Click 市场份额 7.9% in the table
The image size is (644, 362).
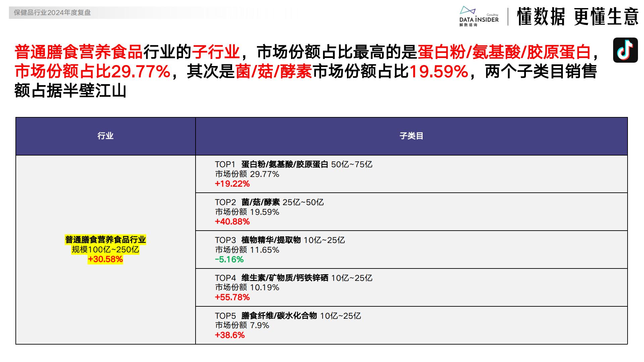pyautogui.click(x=242, y=325)
